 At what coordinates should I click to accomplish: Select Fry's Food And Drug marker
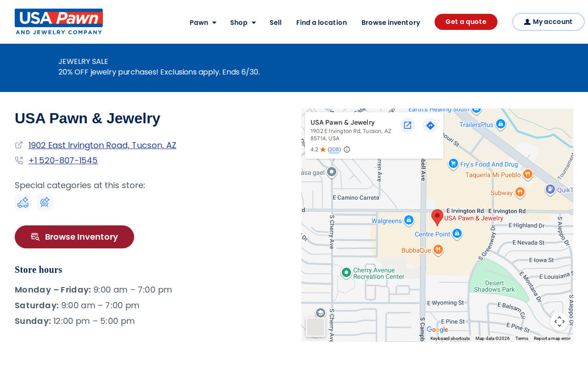click(x=453, y=163)
